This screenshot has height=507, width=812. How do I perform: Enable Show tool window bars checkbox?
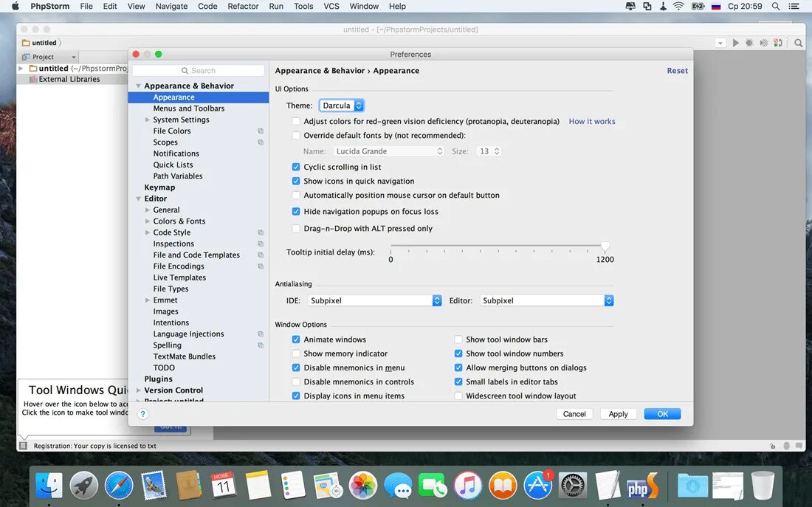(458, 339)
